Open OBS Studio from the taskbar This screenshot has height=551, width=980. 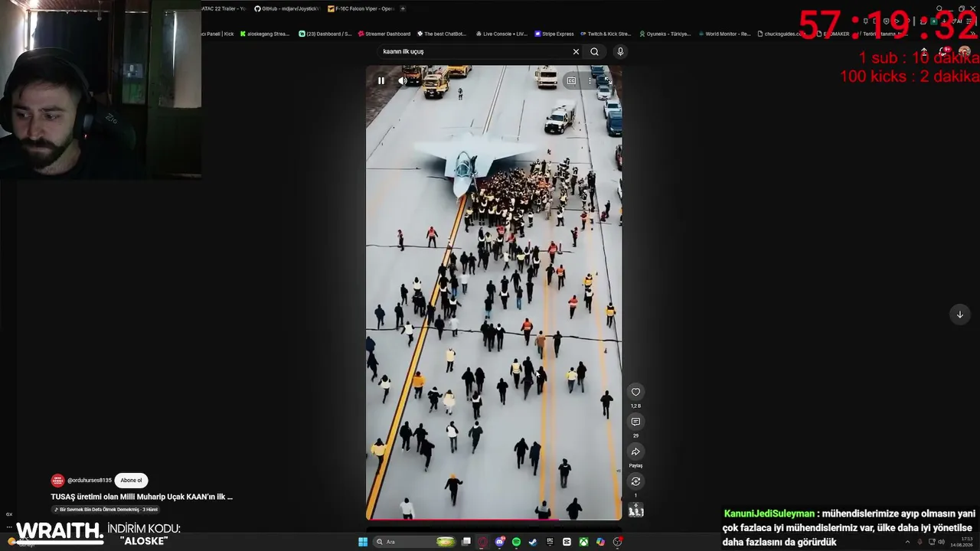point(617,542)
